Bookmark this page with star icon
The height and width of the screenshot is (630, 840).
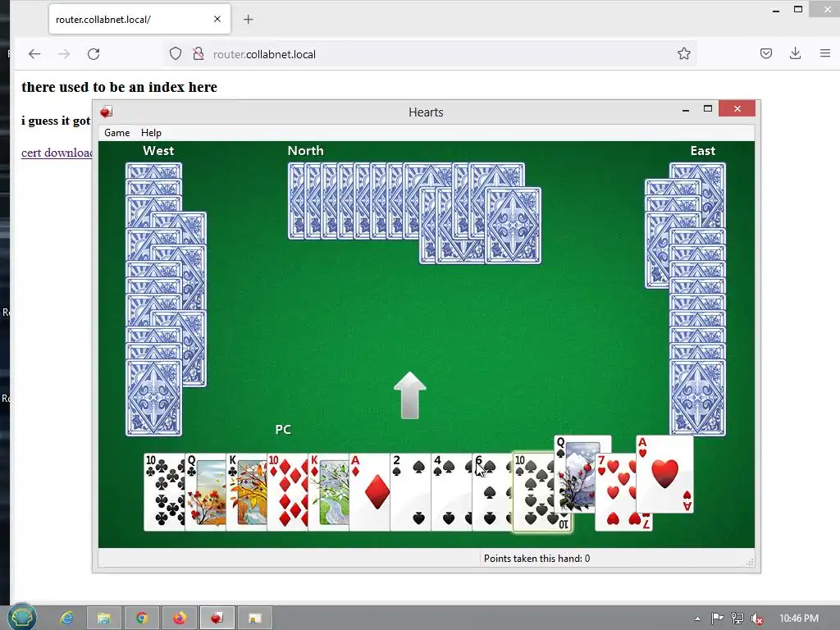683,53
